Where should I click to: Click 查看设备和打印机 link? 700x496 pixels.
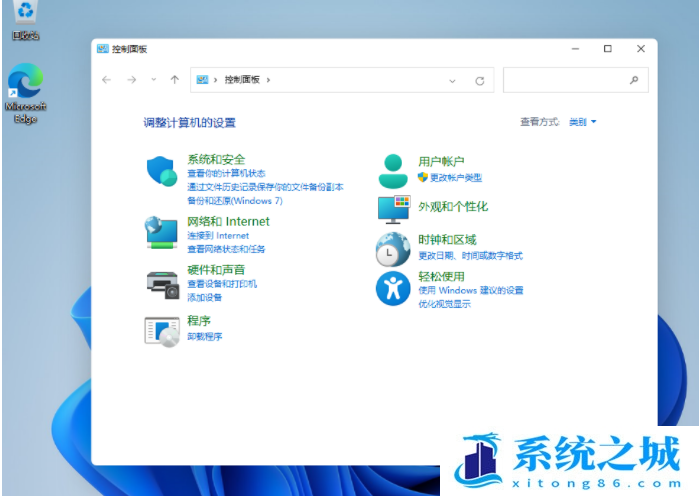222,284
